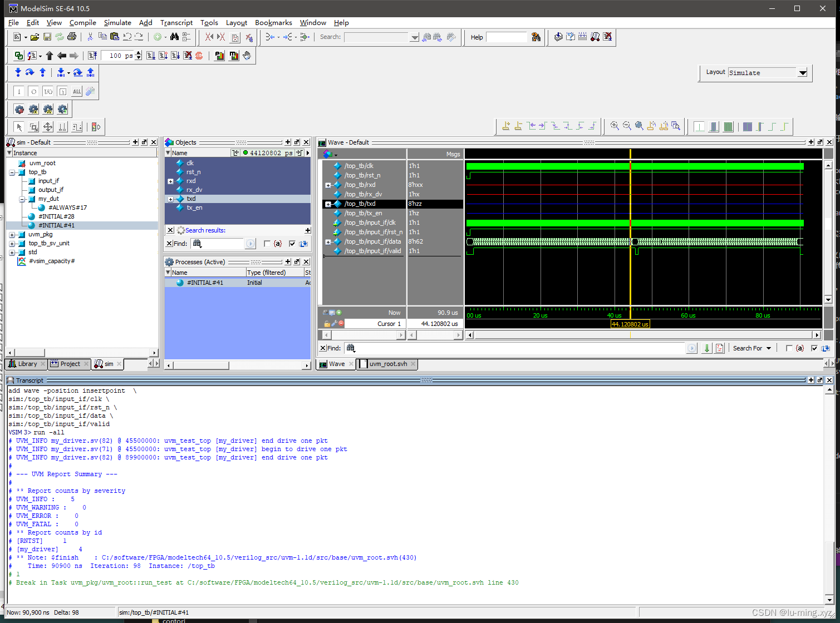Toggle the 'ALL' filter button

[77, 91]
